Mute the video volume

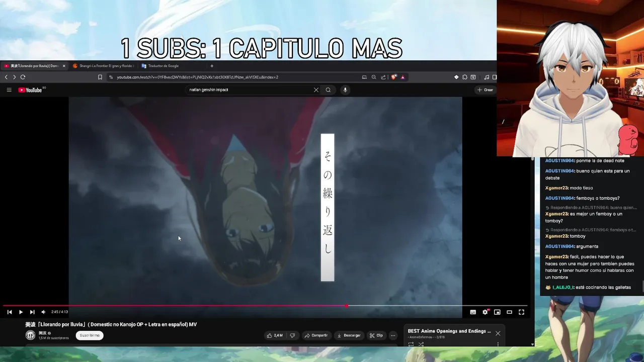(x=43, y=312)
